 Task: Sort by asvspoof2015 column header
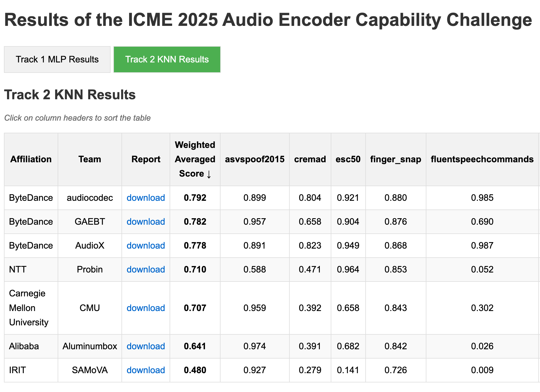(255, 159)
